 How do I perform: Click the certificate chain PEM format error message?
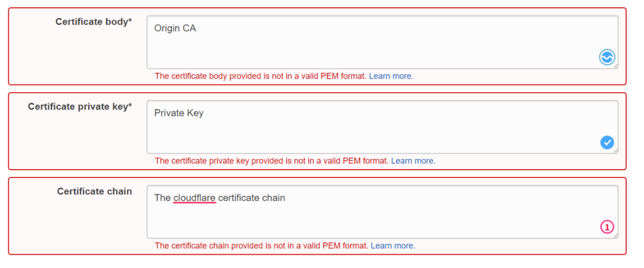point(261,245)
